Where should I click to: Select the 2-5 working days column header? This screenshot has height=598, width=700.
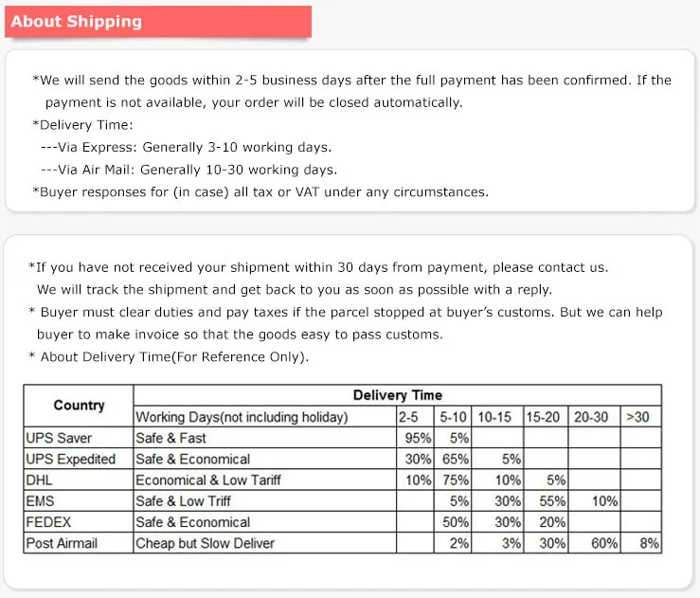(x=415, y=417)
